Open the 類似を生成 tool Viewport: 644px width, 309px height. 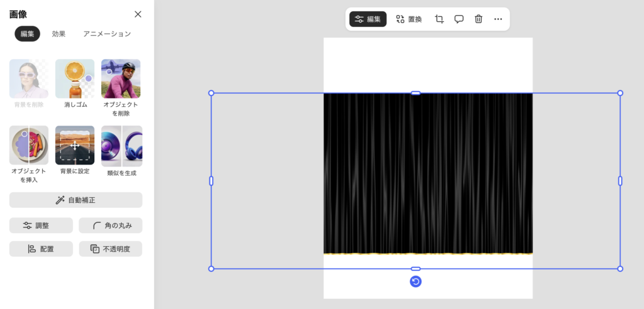click(x=121, y=145)
